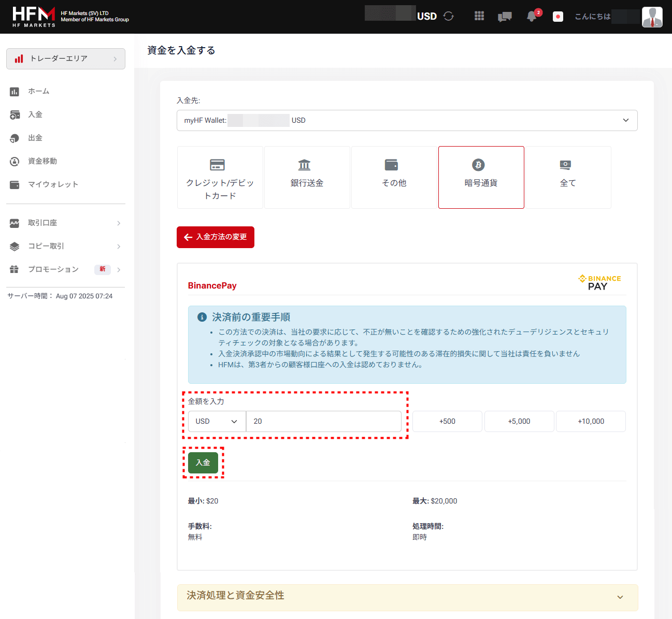Add +10,000 to the amount

tap(591, 421)
